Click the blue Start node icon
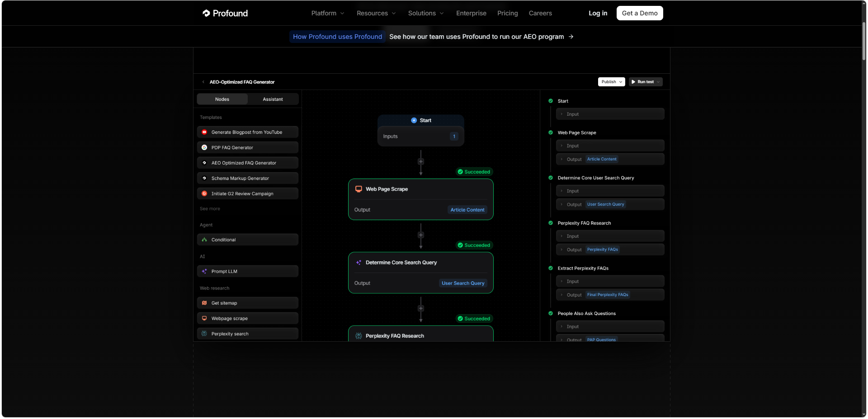 point(414,120)
